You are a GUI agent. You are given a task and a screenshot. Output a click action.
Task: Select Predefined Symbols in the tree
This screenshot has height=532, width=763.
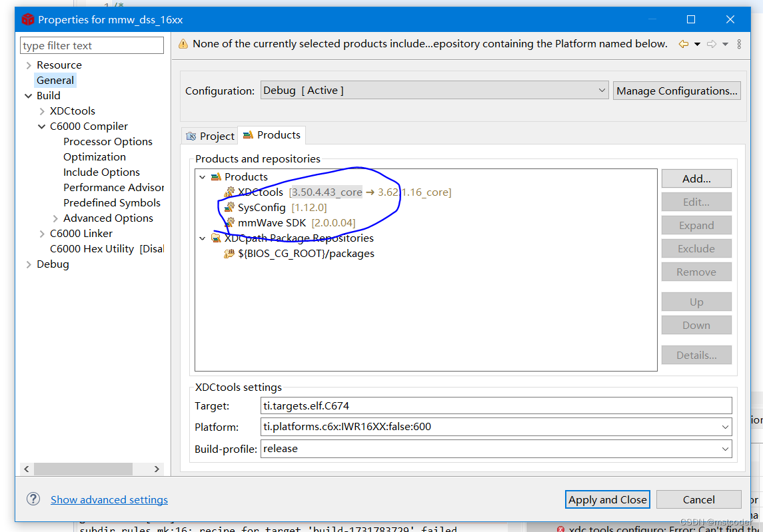tap(111, 203)
